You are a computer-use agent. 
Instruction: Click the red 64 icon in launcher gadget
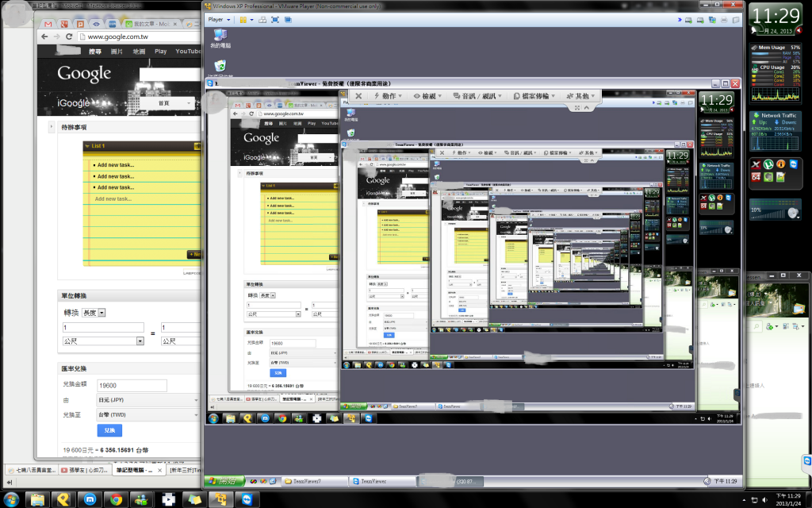756,177
